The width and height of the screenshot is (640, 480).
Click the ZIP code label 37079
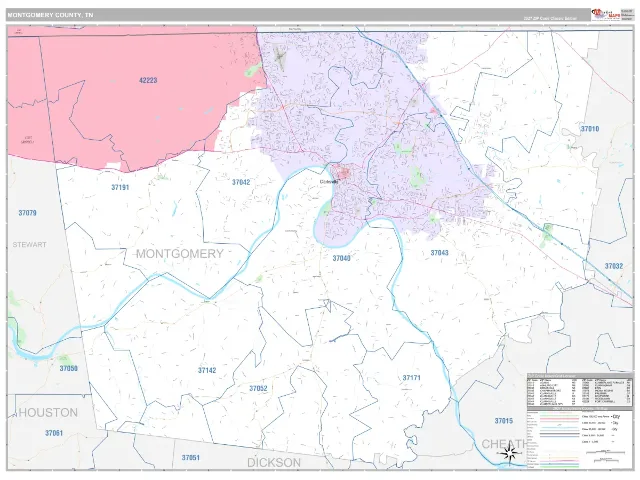coord(27,213)
